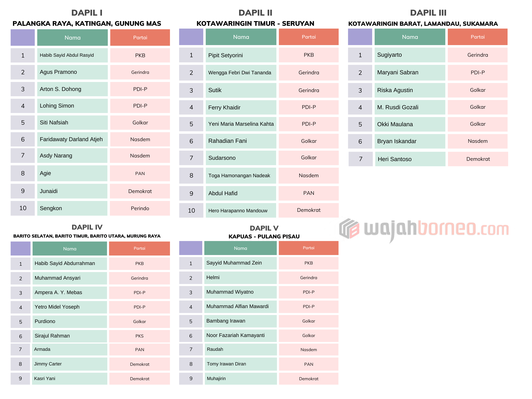Click on Heri Santoso entry
Screen dimensions: 532x399
[x=395, y=159]
